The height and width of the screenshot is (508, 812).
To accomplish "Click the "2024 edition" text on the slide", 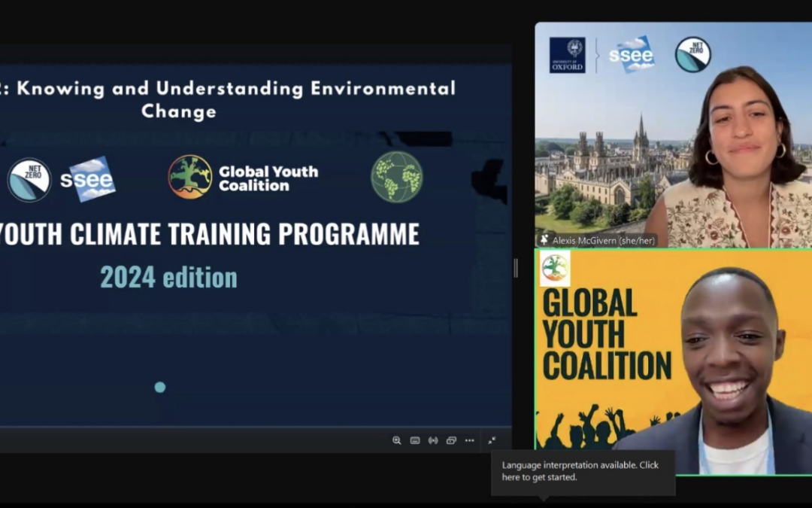I will pos(168,278).
